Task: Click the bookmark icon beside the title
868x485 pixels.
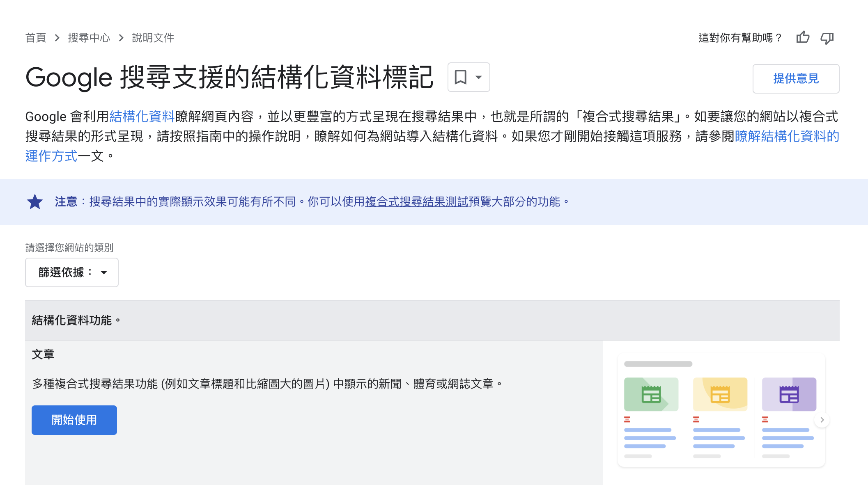Action: tap(460, 77)
